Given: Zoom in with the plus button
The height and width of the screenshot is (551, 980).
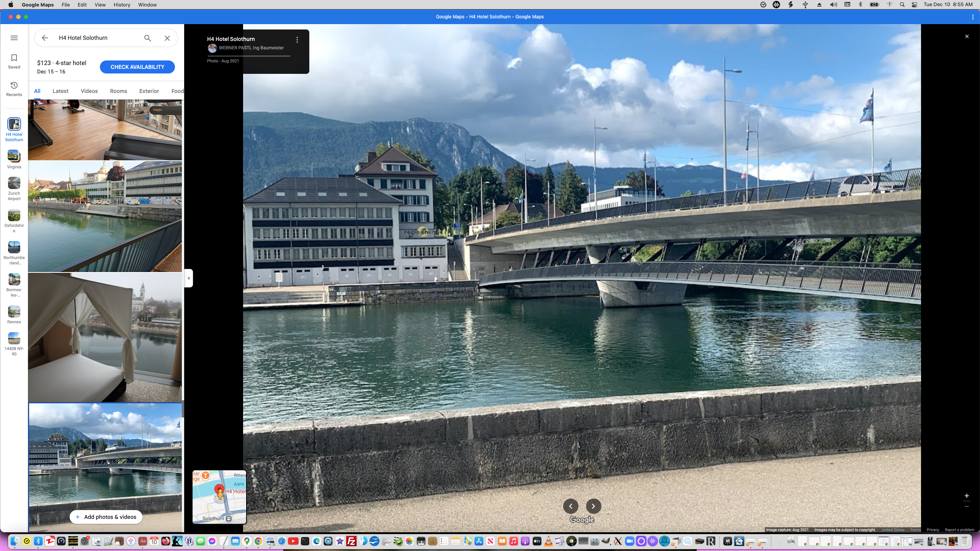Looking at the screenshot, I should (967, 496).
